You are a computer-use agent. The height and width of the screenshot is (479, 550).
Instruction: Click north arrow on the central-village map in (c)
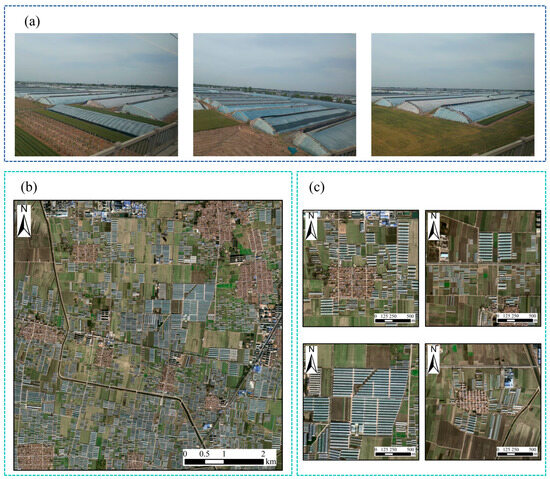[311, 226]
